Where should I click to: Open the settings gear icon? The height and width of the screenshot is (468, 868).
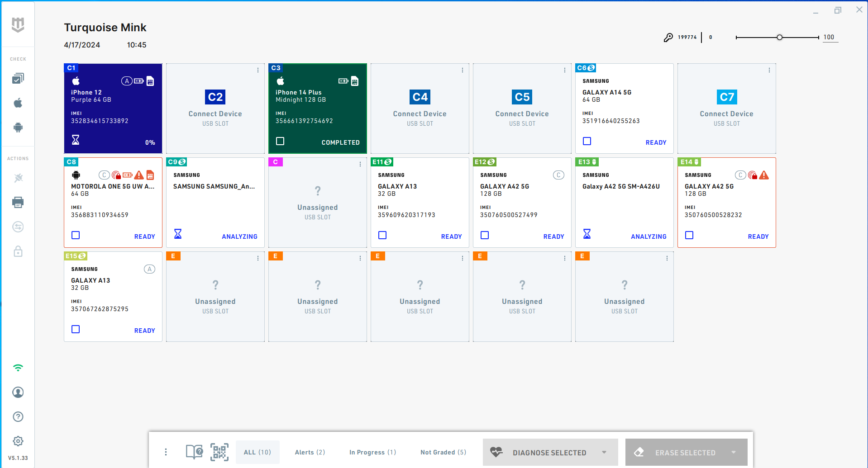(18, 441)
